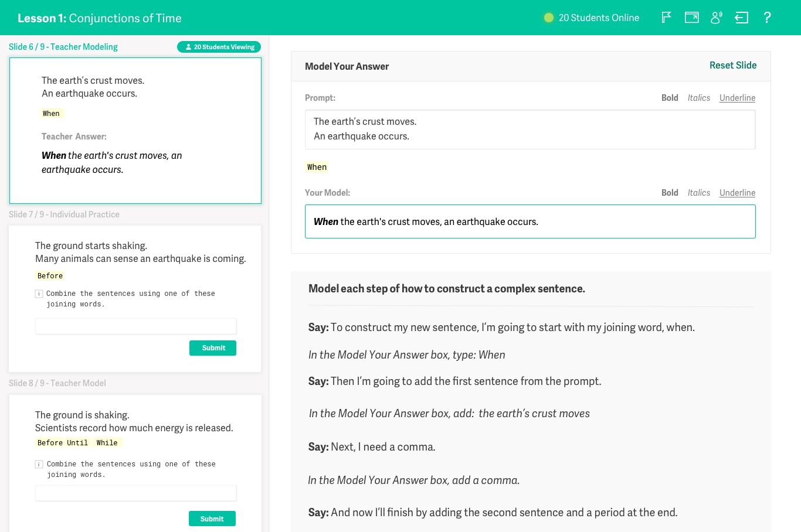Open help via the question mark icon
The image size is (801, 532).
tap(767, 18)
